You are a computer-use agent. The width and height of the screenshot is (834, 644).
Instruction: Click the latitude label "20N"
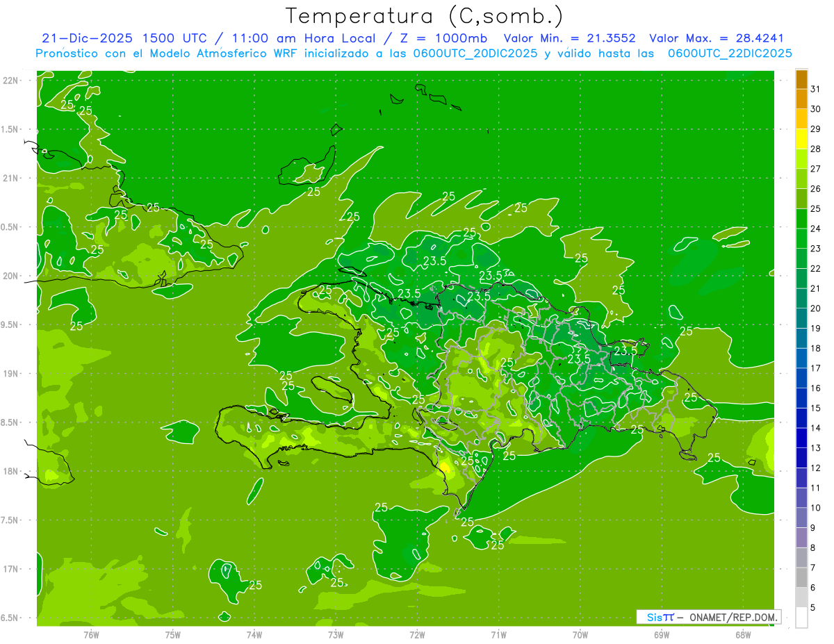click(10, 276)
